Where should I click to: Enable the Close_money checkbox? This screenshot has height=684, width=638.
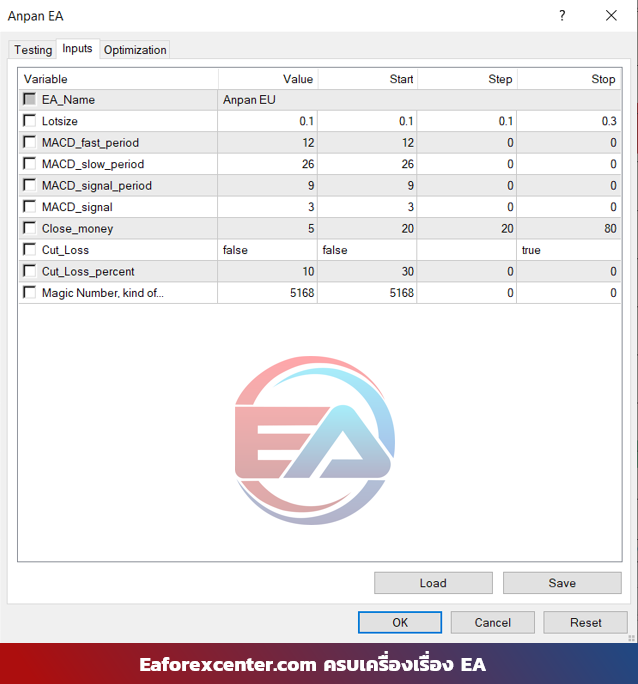[x=30, y=228]
